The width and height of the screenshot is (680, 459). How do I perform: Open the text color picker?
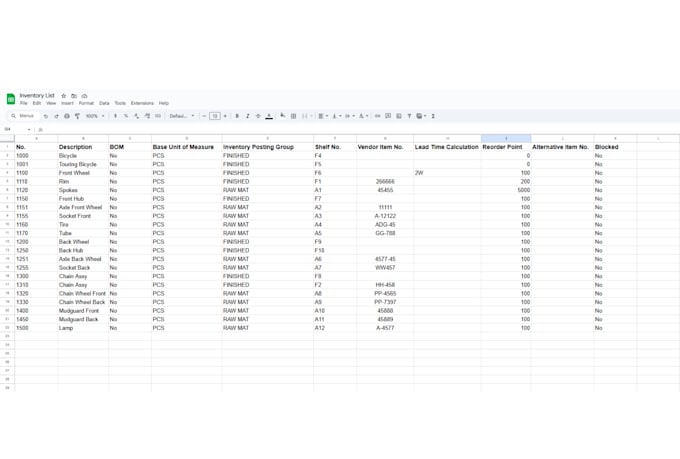click(x=269, y=116)
